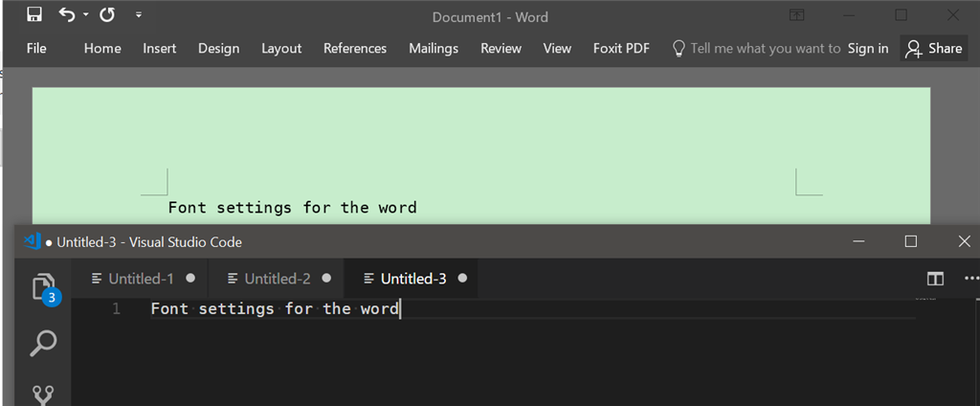Screen dimensions: 980x406
Task: Open the File menu in Word
Action: (x=36, y=48)
